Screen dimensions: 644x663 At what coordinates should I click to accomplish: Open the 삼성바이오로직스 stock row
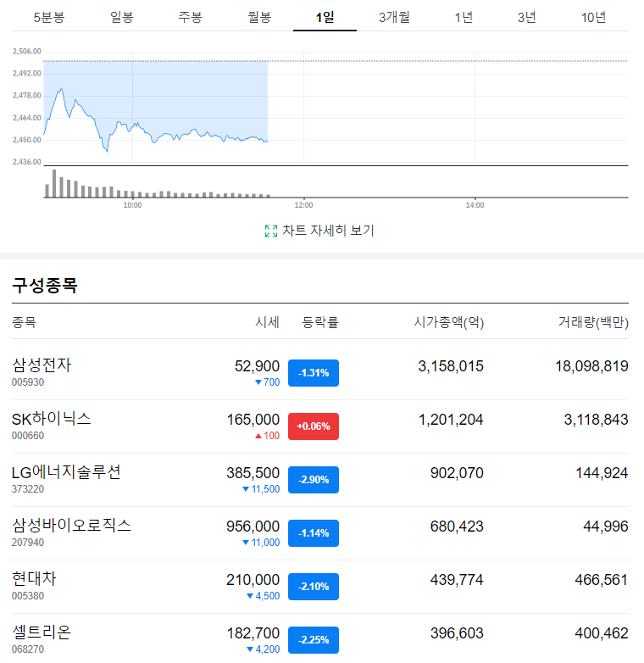(320, 533)
